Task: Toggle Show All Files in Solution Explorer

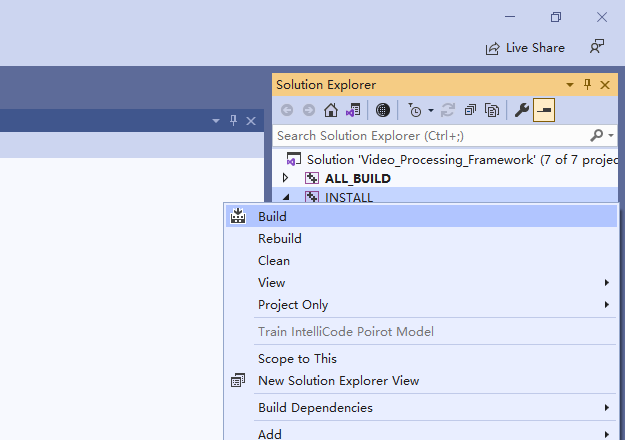Action: point(492,110)
